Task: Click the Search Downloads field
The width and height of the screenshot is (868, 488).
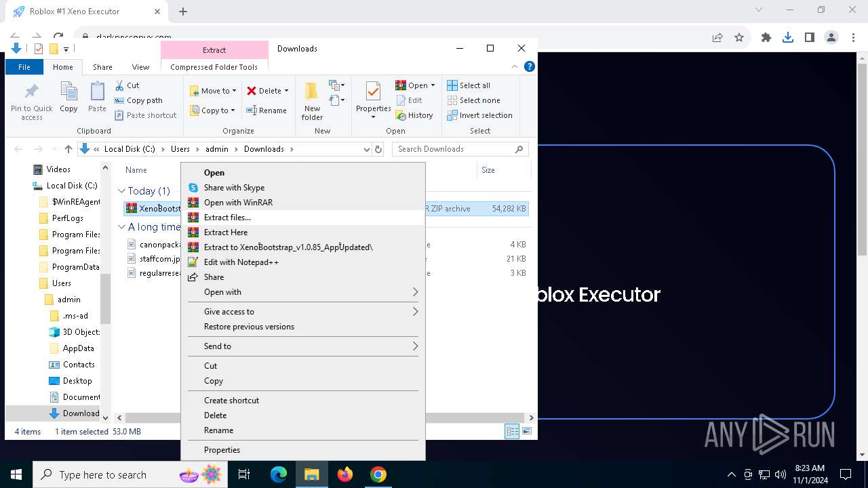Action: coord(460,149)
